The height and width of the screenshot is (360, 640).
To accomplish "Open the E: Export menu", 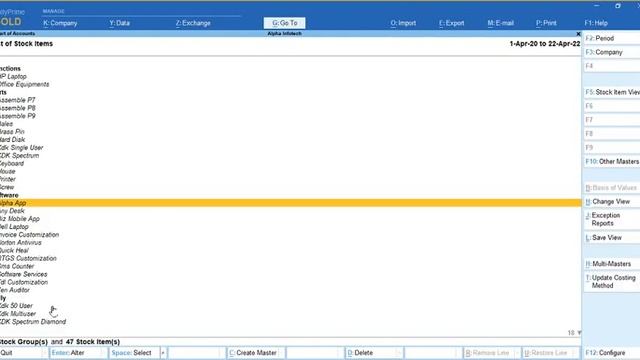I will pyautogui.click(x=451, y=23).
